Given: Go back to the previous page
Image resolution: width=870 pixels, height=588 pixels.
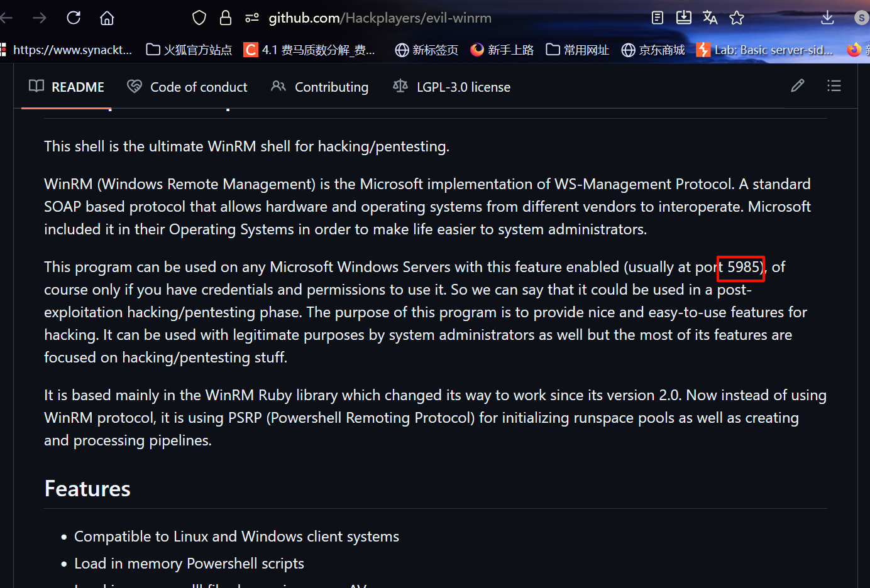Looking at the screenshot, I should [6, 18].
